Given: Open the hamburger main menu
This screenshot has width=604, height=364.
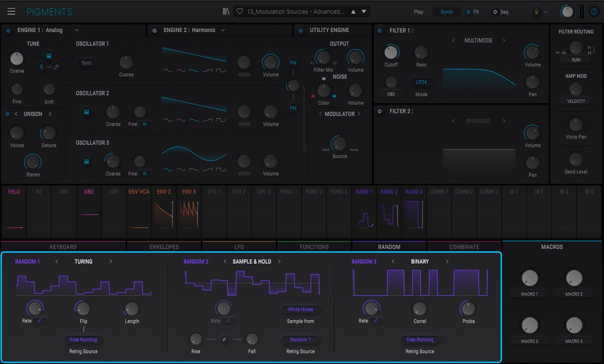Looking at the screenshot, I should (11, 11).
